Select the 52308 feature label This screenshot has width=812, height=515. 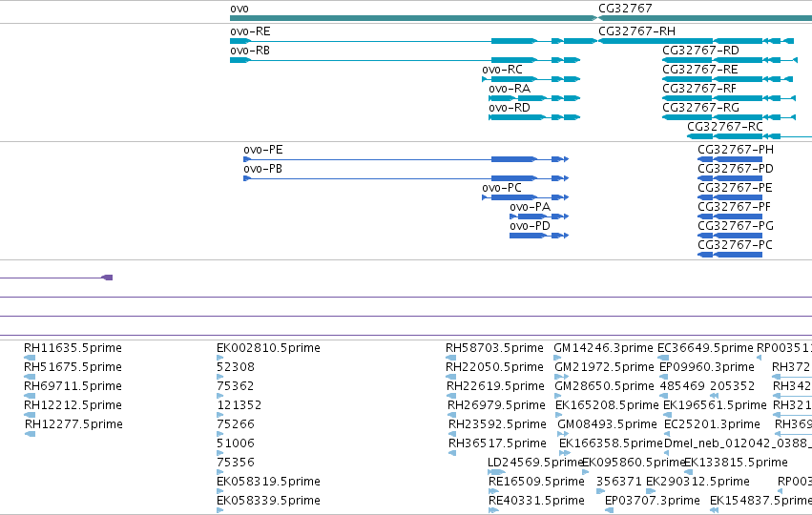[236, 367]
